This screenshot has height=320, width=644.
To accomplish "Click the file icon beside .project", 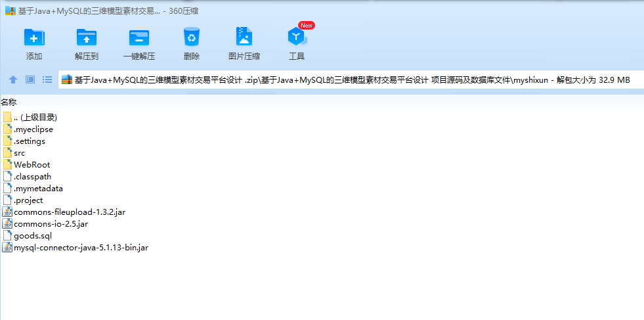I will point(7,200).
